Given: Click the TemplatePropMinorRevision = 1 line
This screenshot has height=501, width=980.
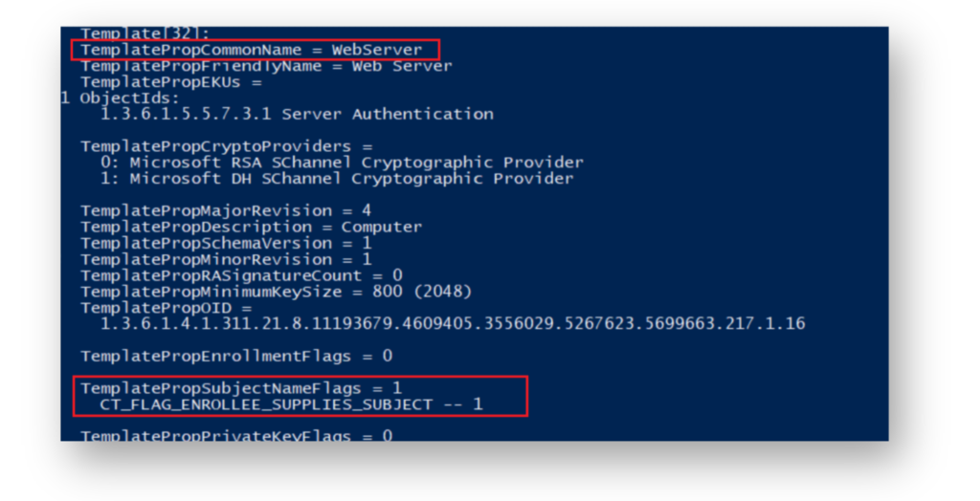Looking at the screenshot, I should [x=226, y=260].
